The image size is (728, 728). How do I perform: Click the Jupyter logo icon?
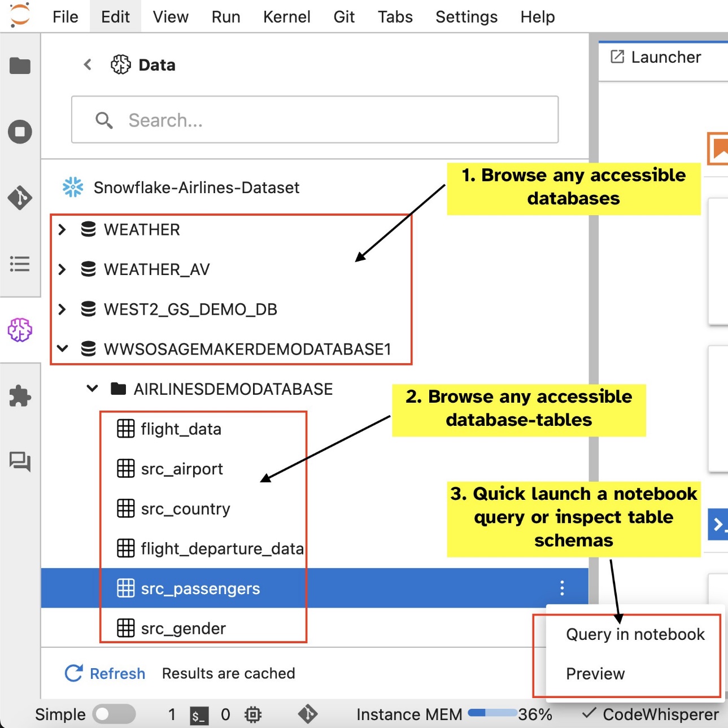pos(20,15)
